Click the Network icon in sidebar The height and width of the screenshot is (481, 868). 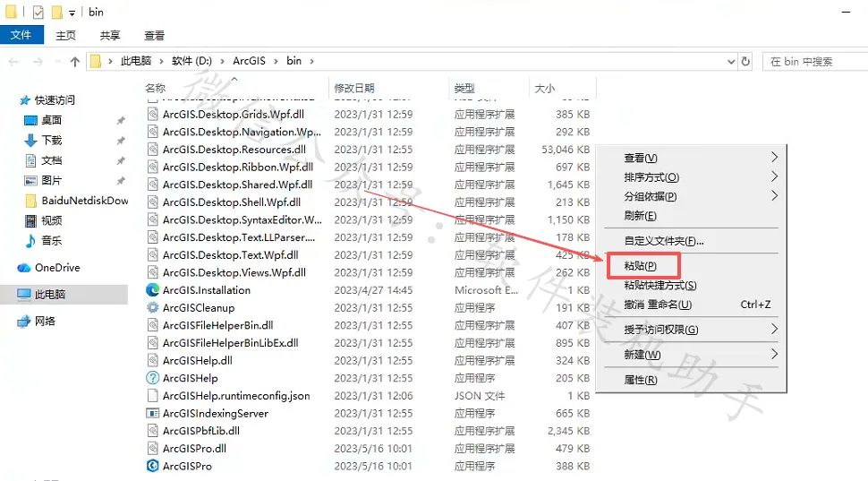(24, 321)
